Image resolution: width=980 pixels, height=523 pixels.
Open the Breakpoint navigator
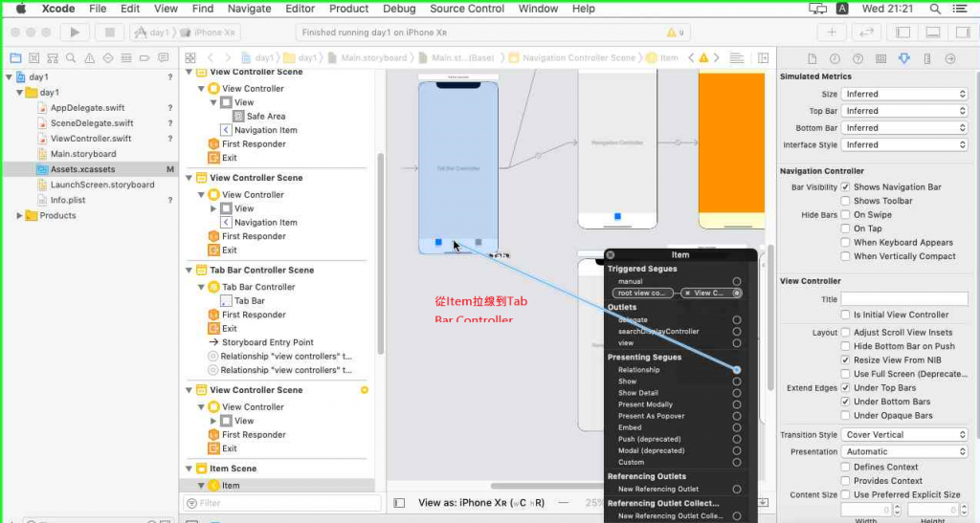click(145, 58)
